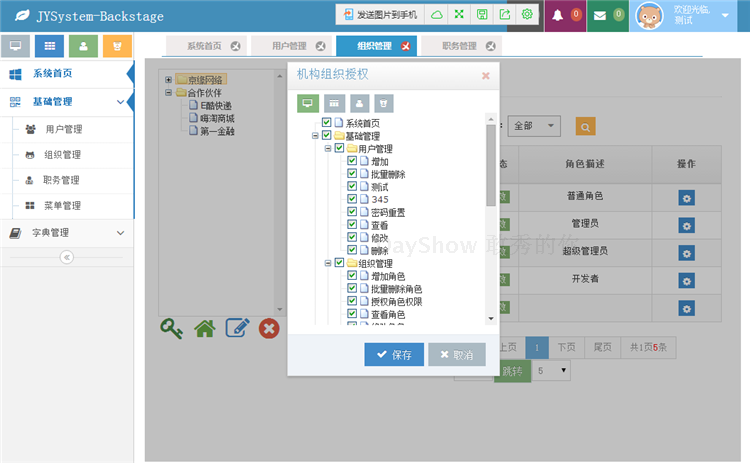Click the gear icon in 开发者 row
This screenshot has height=463, width=750.
(x=687, y=281)
